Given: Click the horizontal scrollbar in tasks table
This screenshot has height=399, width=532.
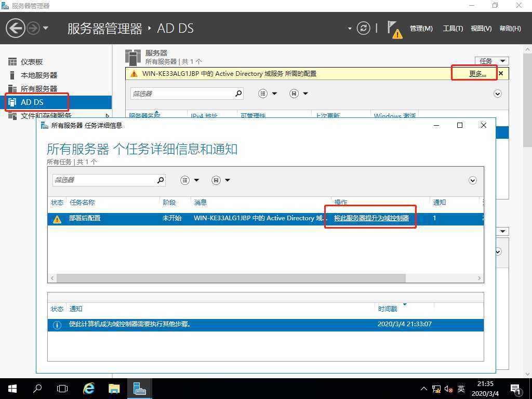Looking at the screenshot, I should (x=231, y=278).
